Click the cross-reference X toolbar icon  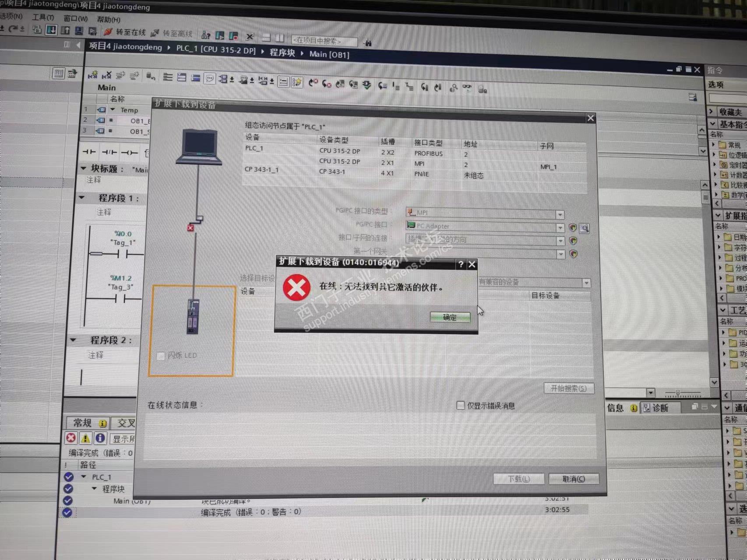[250, 37]
